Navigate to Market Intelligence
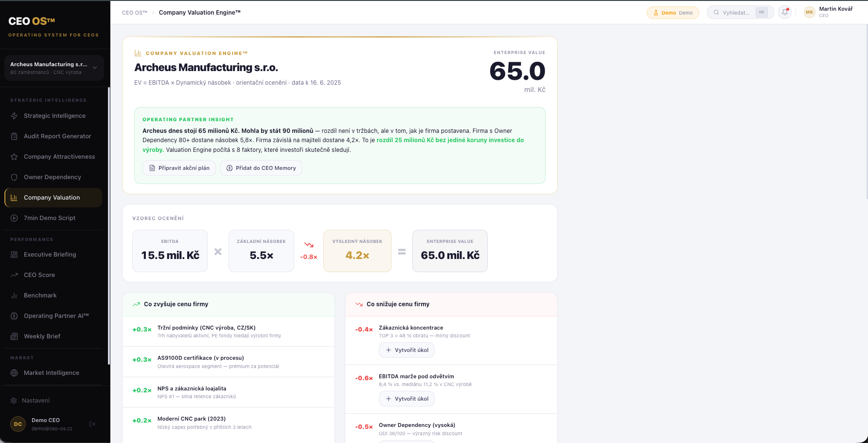 (x=53, y=373)
